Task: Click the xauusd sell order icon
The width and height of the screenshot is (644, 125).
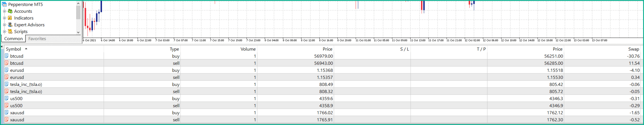Action: [x=6, y=120]
